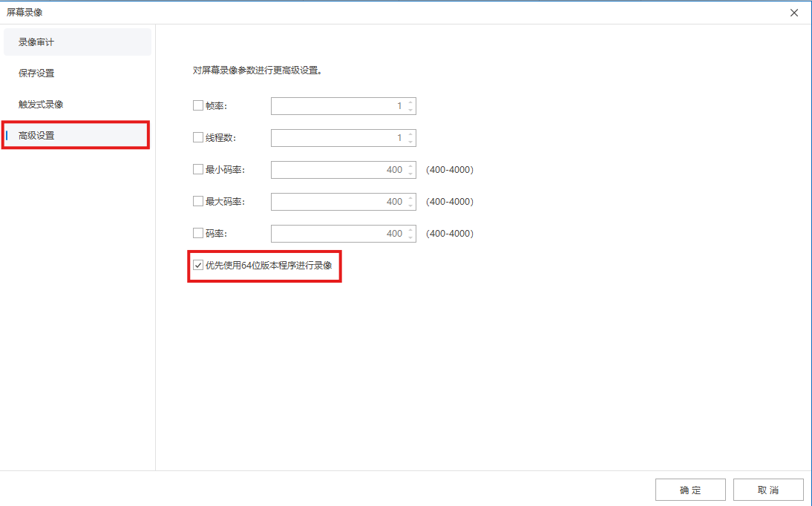812x506 pixels.
Task: Select 高级设置 in sidebar
Action: pos(77,136)
